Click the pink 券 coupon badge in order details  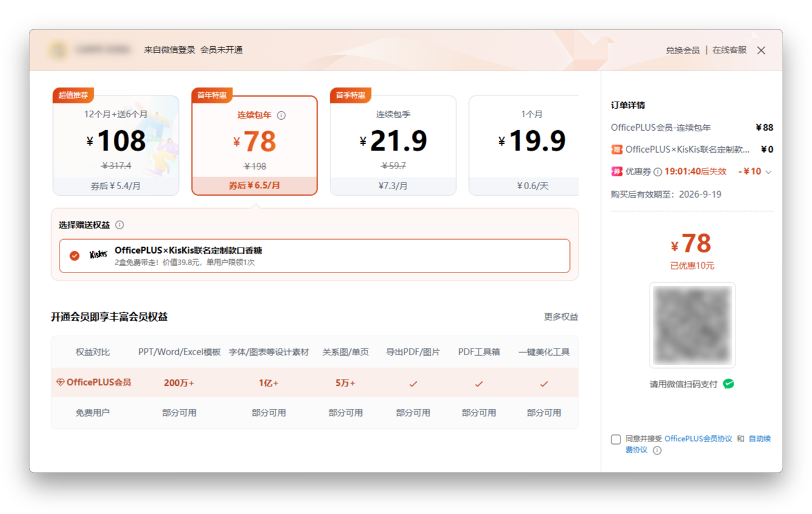click(x=616, y=172)
